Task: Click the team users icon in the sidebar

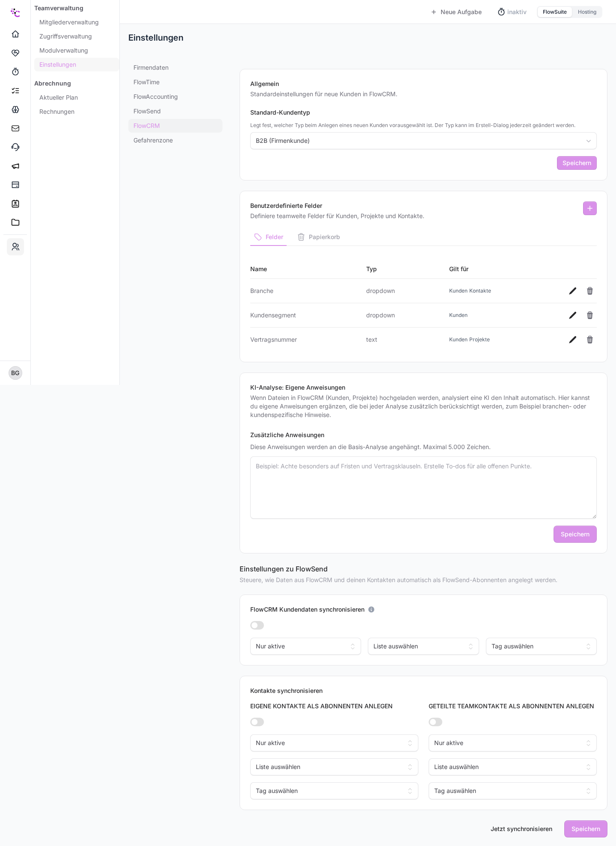Action: pos(15,247)
